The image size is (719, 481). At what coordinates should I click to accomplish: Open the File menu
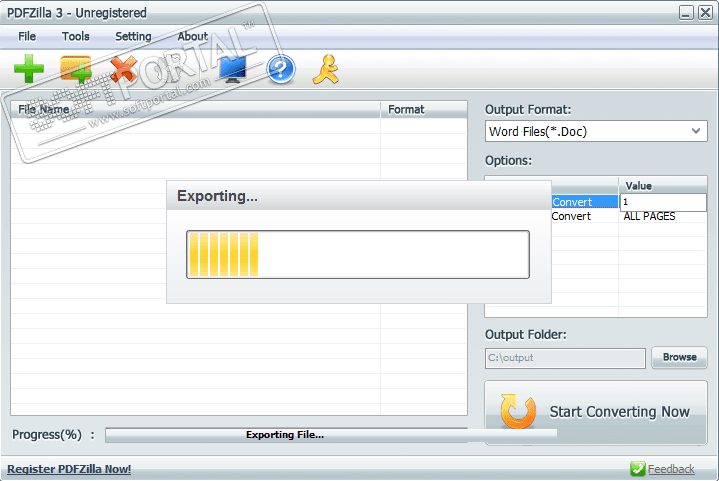click(27, 36)
